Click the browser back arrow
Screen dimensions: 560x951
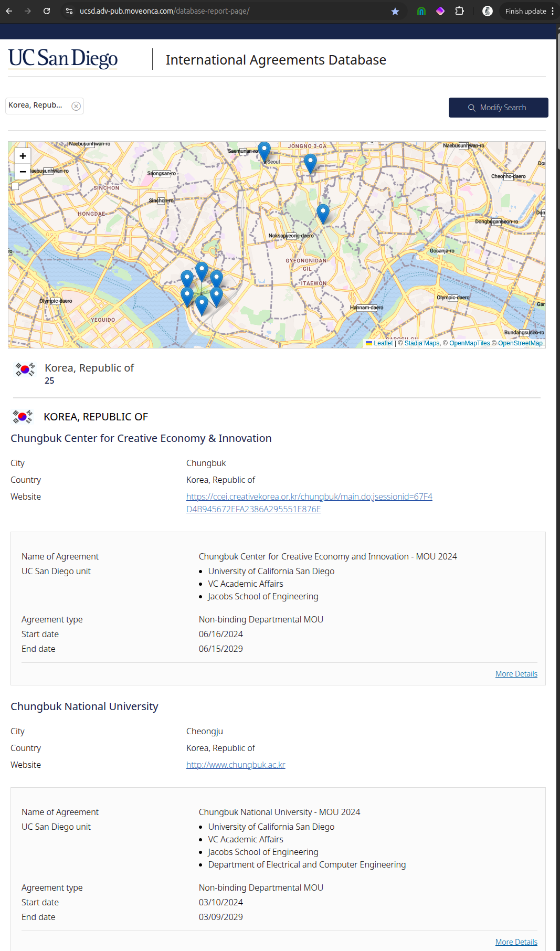(x=9, y=11)
